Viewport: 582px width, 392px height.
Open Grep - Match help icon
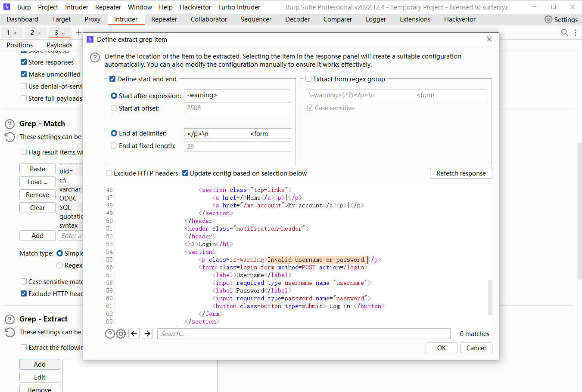pyautogui.click(x=9, y=124)
